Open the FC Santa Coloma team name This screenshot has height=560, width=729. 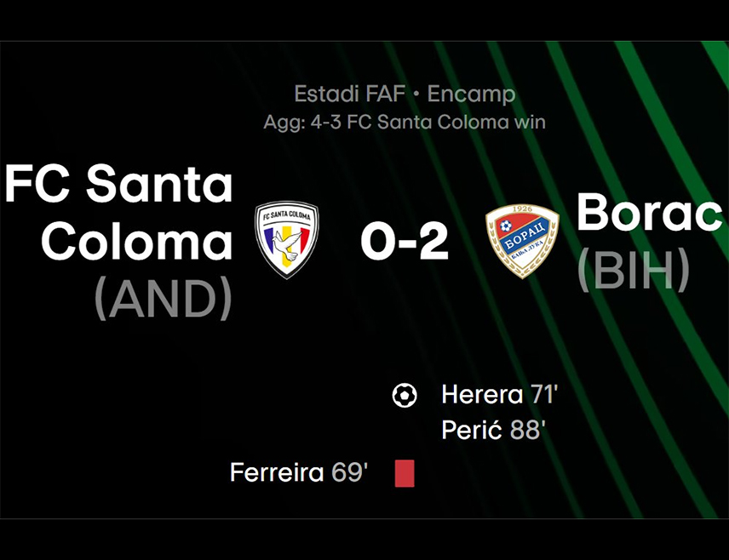click(x=119, y=213)
